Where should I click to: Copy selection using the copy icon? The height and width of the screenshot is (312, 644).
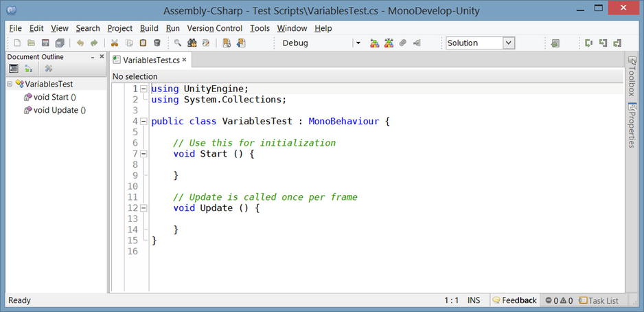129,43
